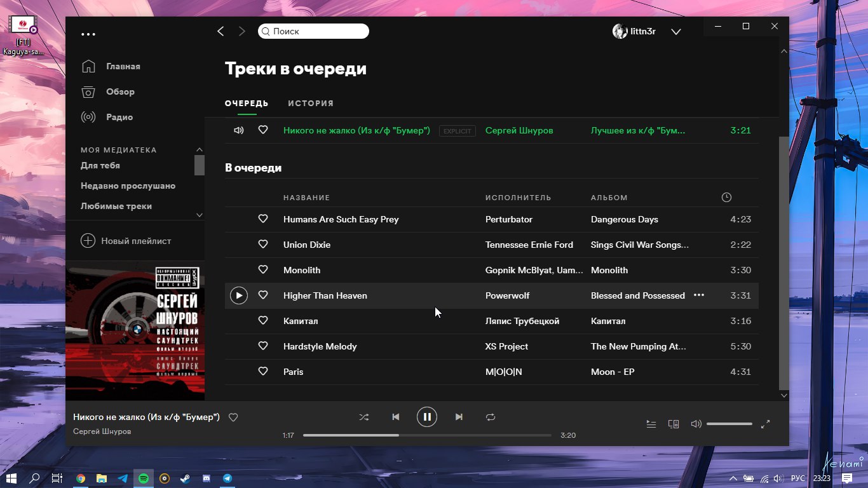The width and height of the screenshot is (868, 488).
Task: Open the littn3r profile page
Action: tap(634, 31)
